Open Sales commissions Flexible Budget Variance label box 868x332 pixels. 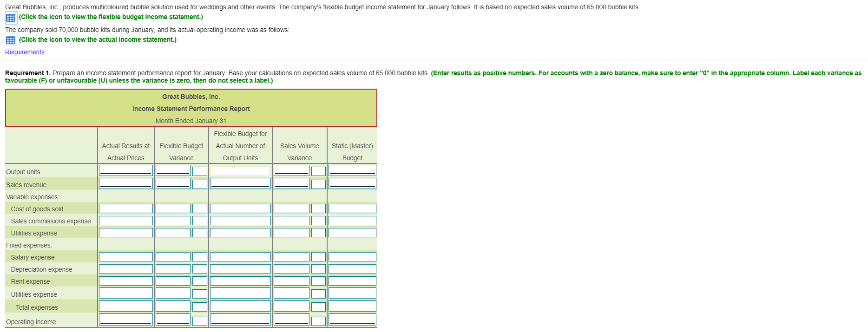200,221
